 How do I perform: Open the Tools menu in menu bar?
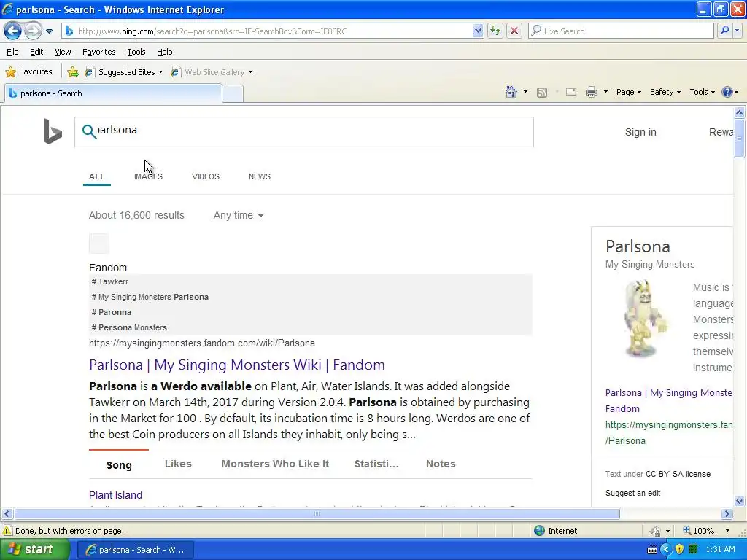[x=136, y=52]
